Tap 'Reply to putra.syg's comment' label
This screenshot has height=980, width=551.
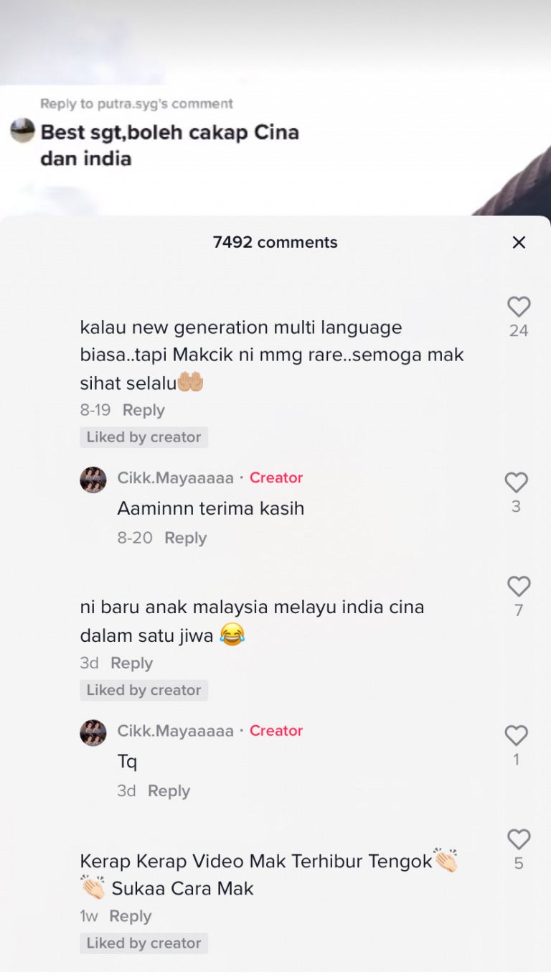pyautogui.click(x=136, y=103)
